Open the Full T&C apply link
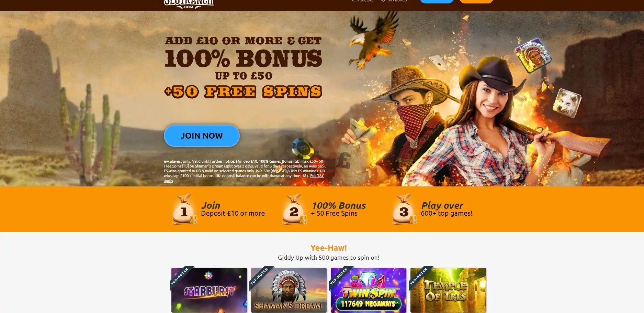Screen dimensions: 644x313 (317, 176)
